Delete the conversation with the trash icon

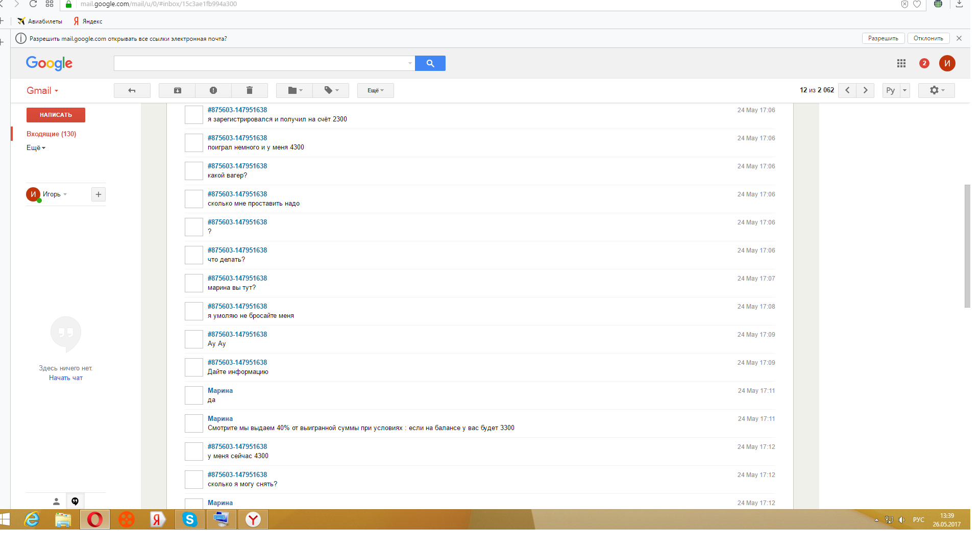point(250,90)
